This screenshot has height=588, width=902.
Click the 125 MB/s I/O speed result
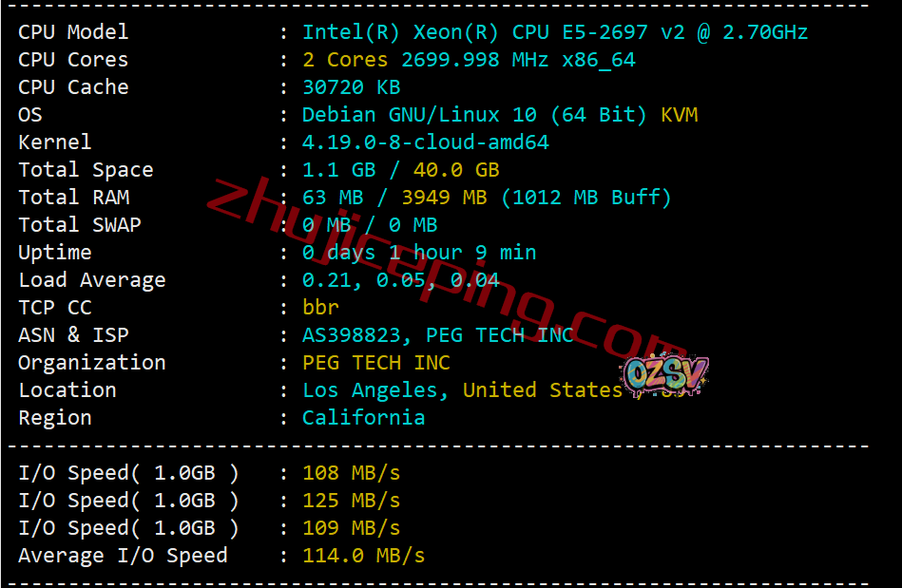click(351, 501)
